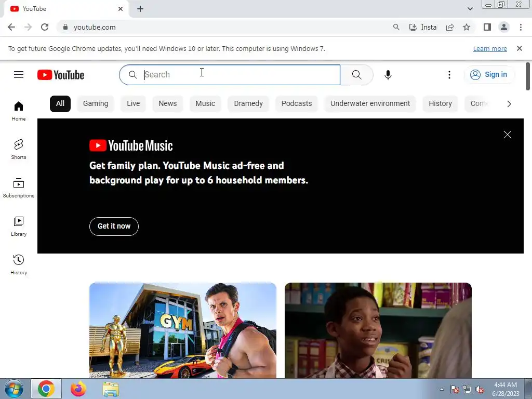Click the taskbar clock
532x399 pixels.
click(505, 389)
